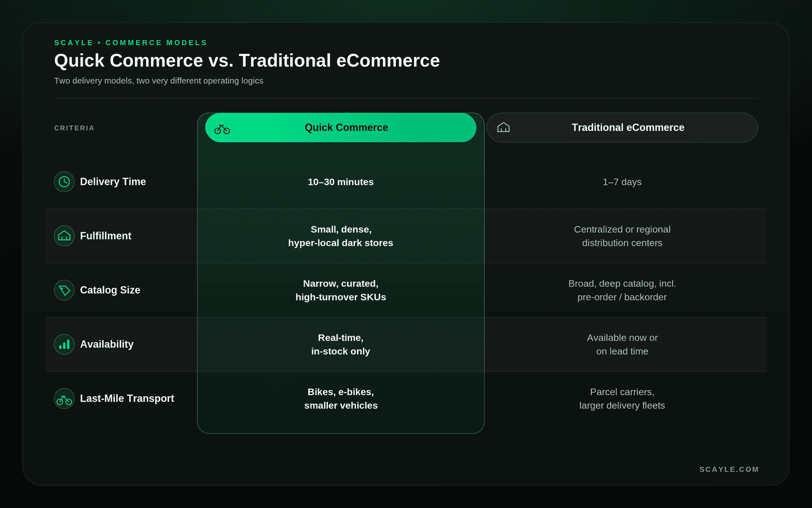
Task: Click the warehouse icon in Traditional eCommerce header
Action: [x=503, y=128]
